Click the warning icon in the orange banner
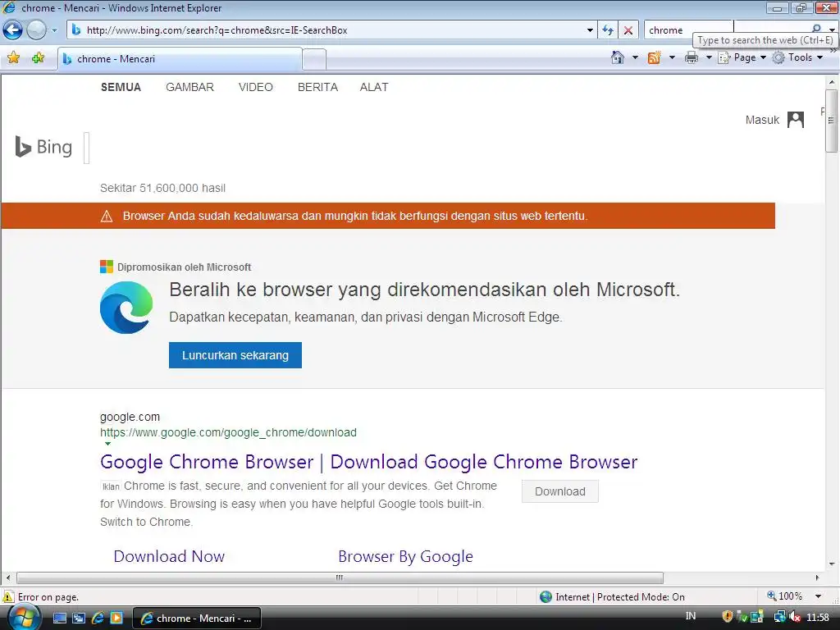 click(x=107, y=216)
